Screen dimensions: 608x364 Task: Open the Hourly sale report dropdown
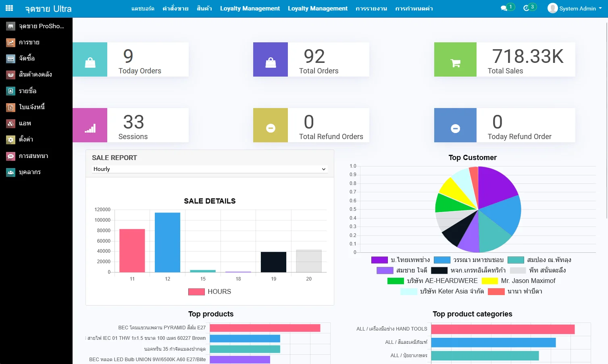pos(208,169)
